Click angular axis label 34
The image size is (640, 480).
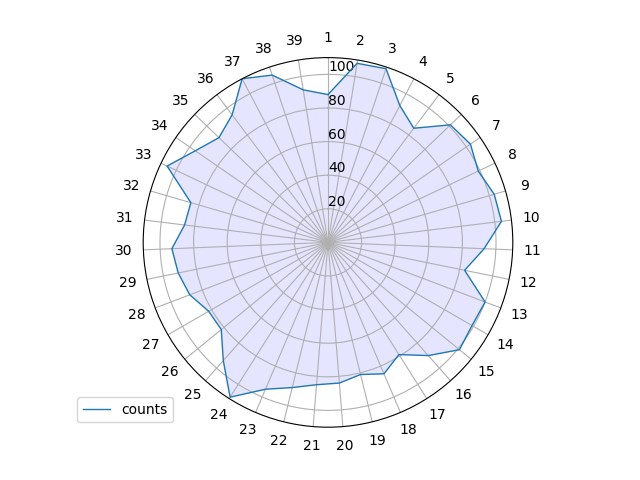coord(159,125)
